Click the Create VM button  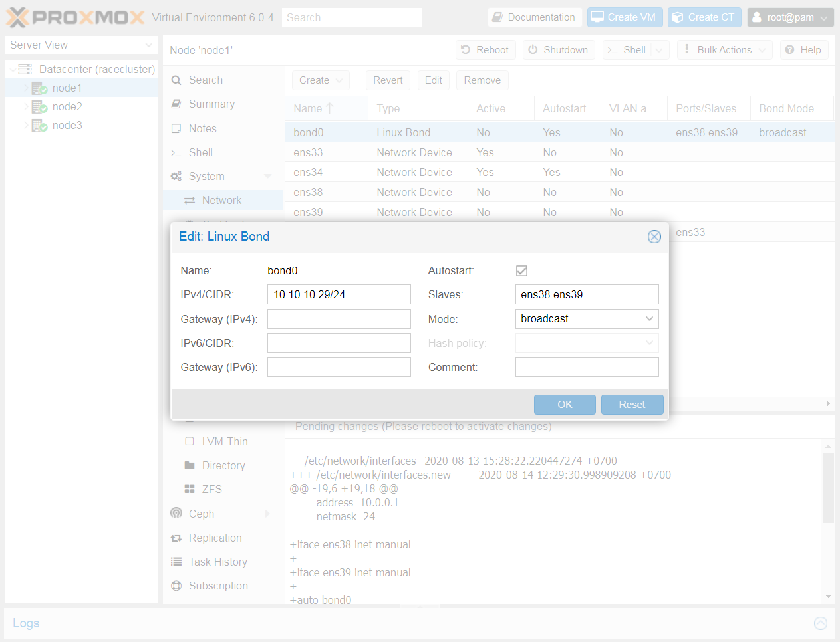tap(625, 17)
